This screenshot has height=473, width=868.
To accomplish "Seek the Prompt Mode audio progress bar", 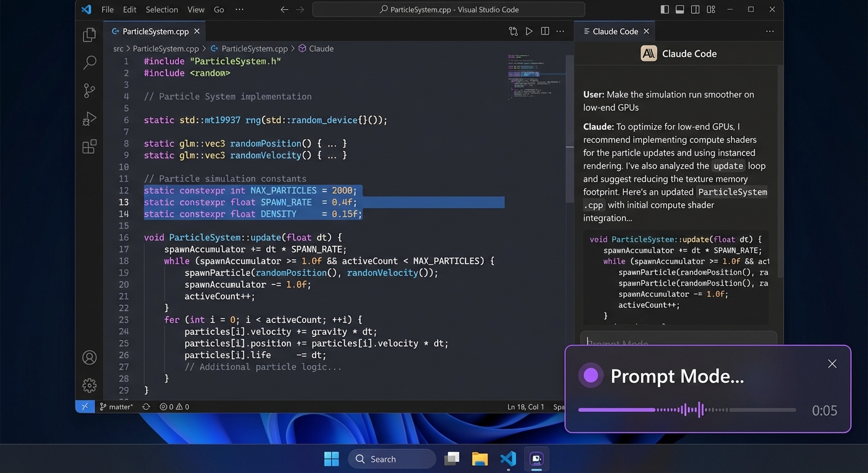I will (x=687, y=410).
